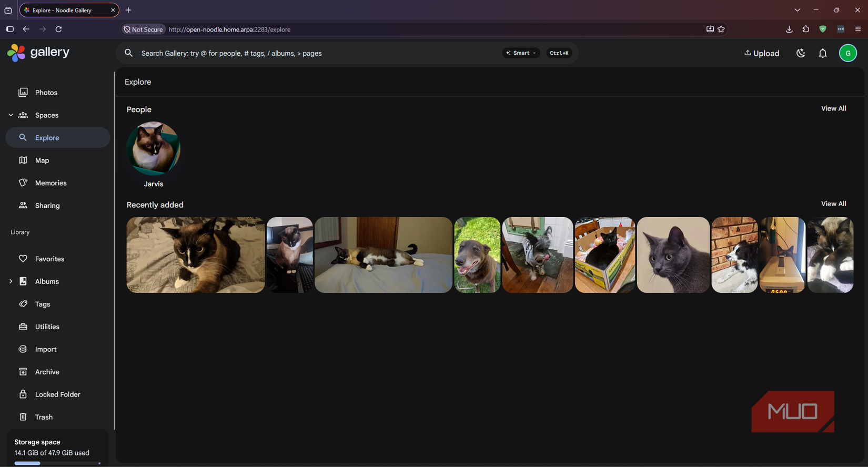Click the Map icon in sidebar
This screenshot has width=868, height=467.
tap(23, 160)
